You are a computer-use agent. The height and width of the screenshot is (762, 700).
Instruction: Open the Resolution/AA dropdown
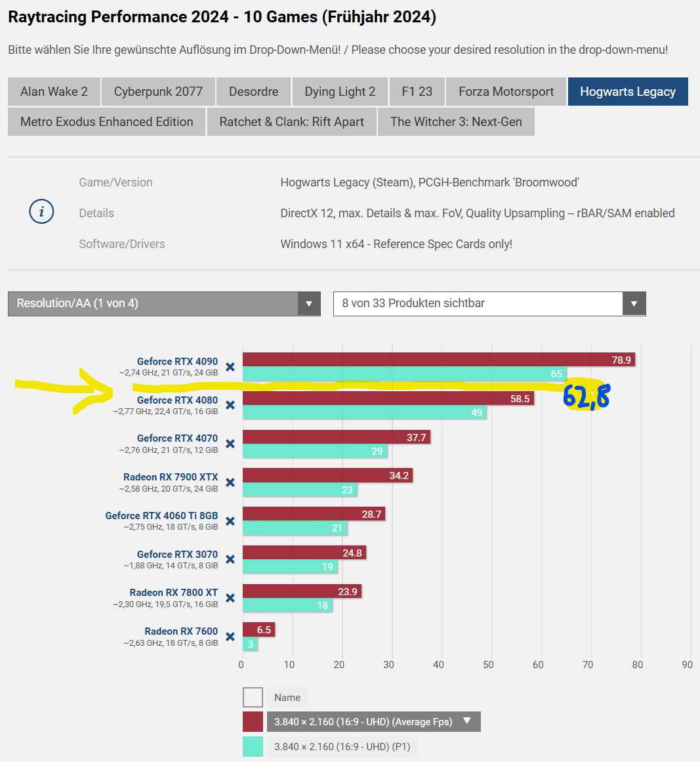click(164, 304)
